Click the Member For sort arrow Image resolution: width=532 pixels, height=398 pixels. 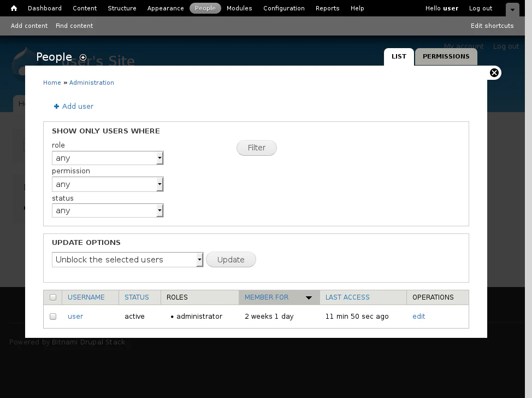coord(309,297)
